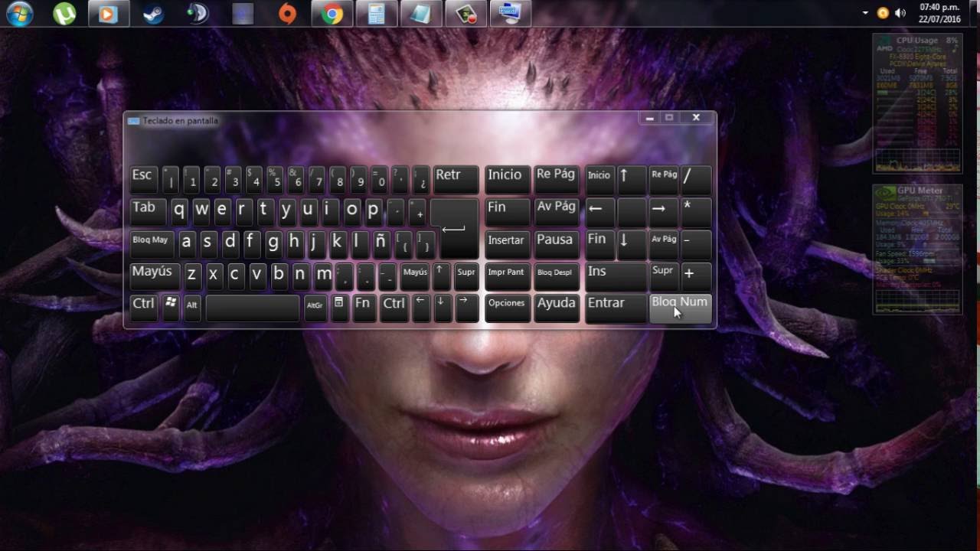Image resolution: width=980 pixels, height=551 pixels.
Task: Open uTorrent from the taskbar
Action: pos(64,13)
